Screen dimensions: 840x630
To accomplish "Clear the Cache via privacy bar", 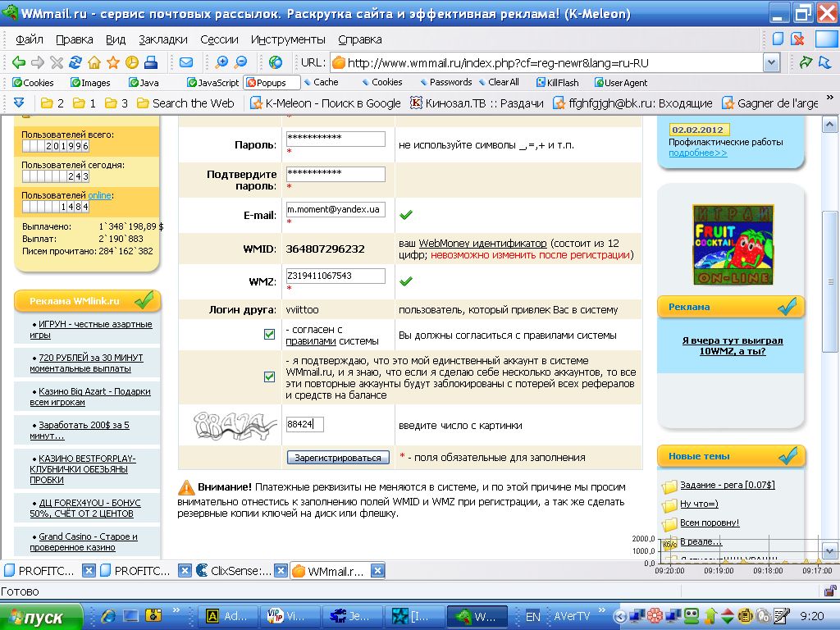I will pyautogui.click(x=321, y=82).
